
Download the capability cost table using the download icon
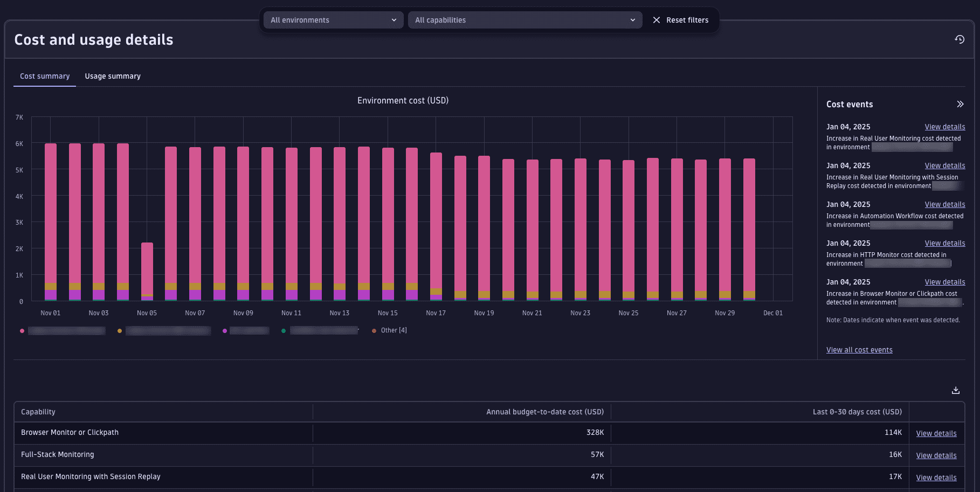pyautogui.click(x=955, y=390)
